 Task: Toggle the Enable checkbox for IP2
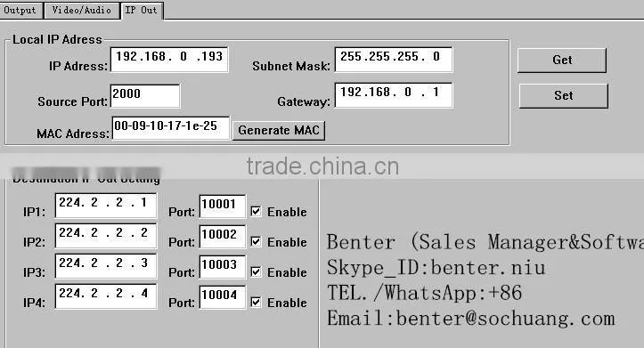coord(256,242)
